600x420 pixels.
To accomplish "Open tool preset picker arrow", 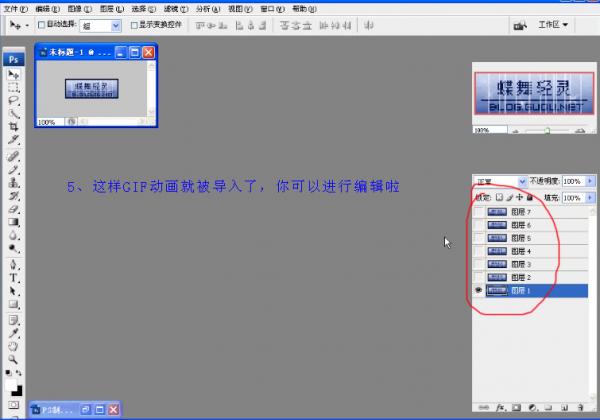I will pos(27,26).
